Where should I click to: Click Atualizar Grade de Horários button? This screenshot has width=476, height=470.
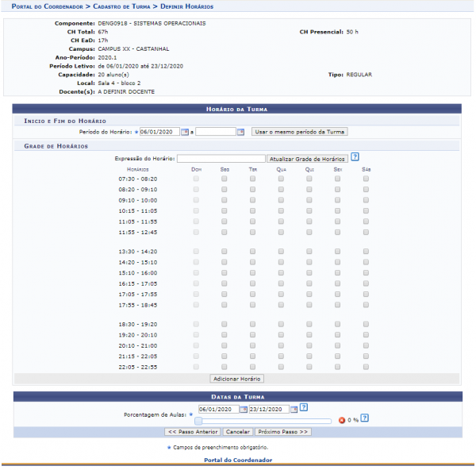[x=307, y=159]
